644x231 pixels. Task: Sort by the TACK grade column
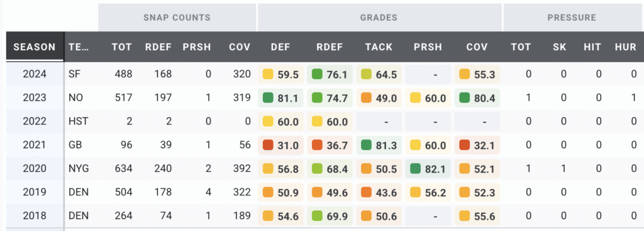click(379, 46)
